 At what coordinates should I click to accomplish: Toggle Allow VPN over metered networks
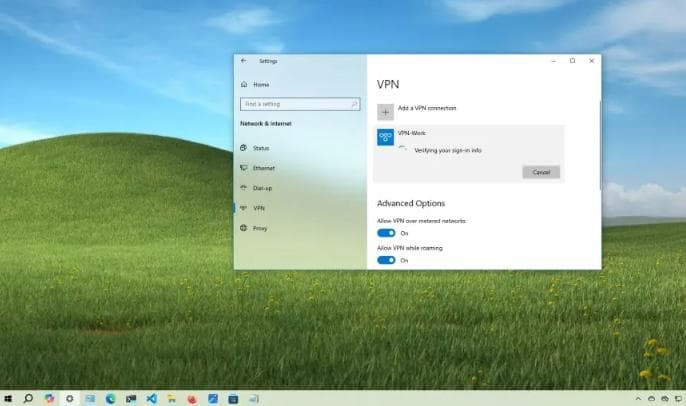click(x=386, y=233)
